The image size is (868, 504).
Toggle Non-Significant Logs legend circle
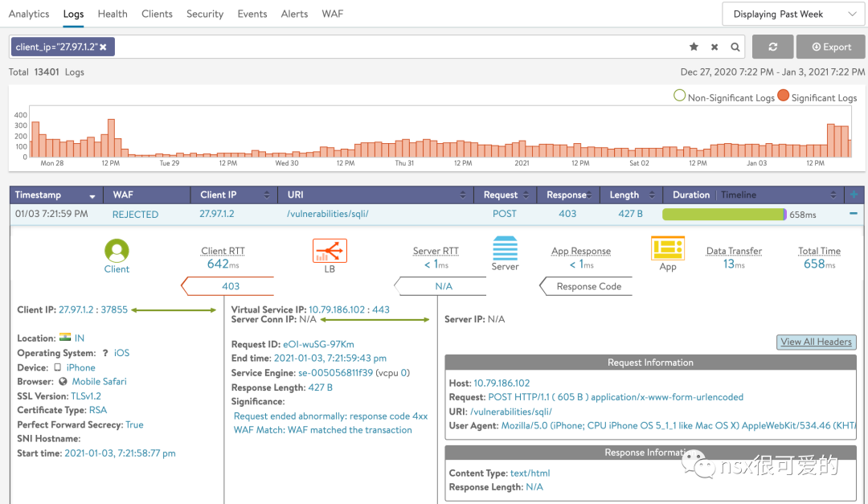pyautogui.click(x=679, y=96)
